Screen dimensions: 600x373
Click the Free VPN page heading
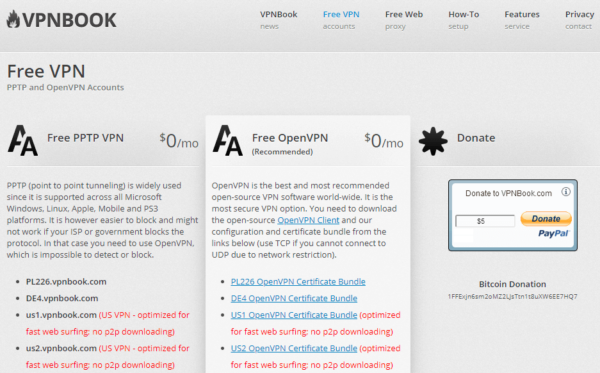click(46, 71)
